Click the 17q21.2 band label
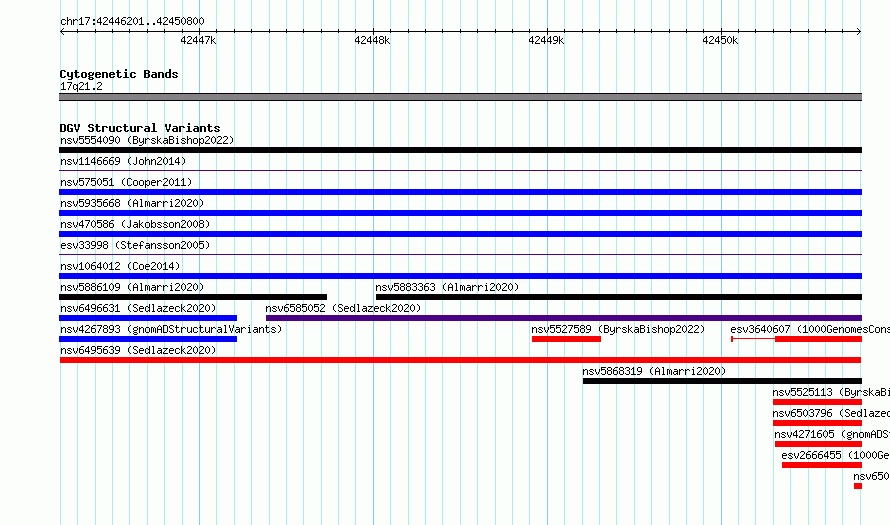The width and height of the screenshot is (890, 525). [x=81, y=86]
